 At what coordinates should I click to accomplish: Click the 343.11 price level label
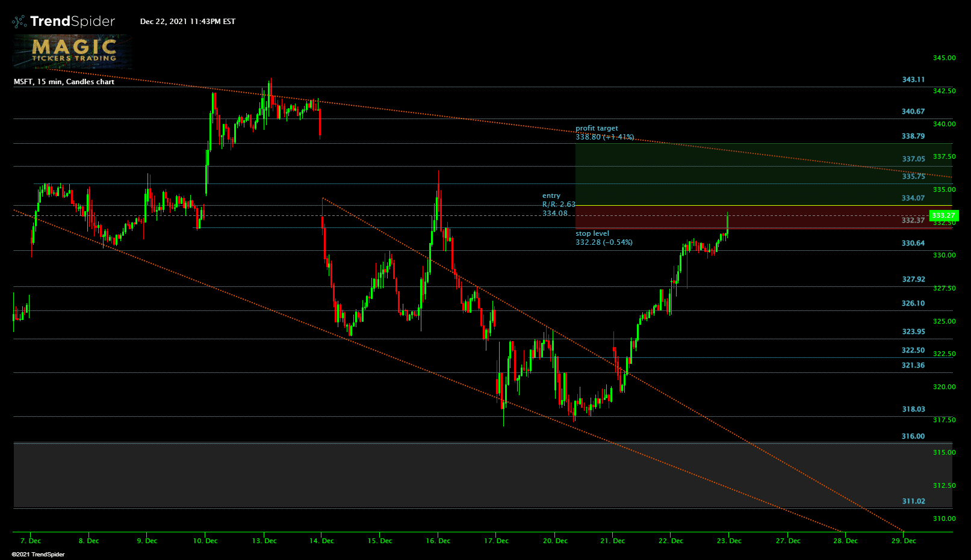tap(913, 79)
